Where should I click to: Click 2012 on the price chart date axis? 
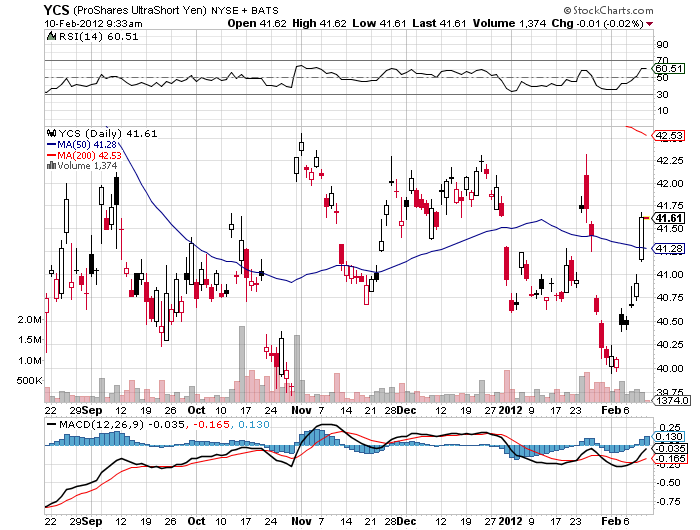click(x=510, y=410)
